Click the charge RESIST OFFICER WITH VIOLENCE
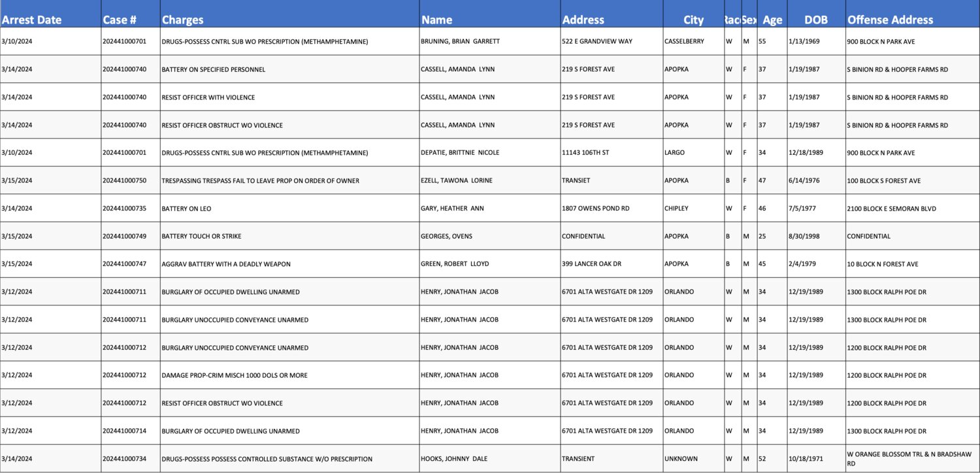The height and width of the screenshot is (474, 980). (x=208, y=97)
